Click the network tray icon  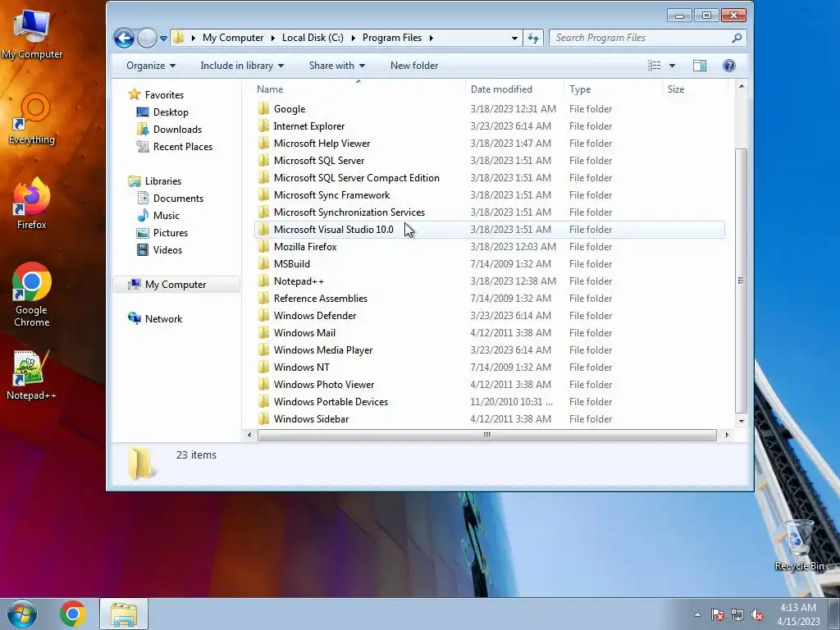[x=737, y=614]
